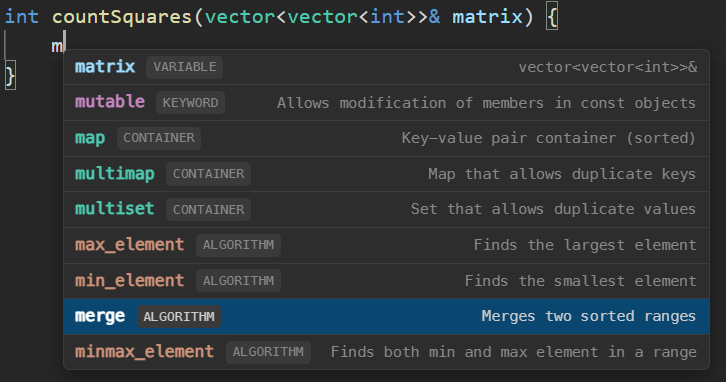Click the closing brace of the function
Viewport: 726px width, 382px height.
(10, 75)
